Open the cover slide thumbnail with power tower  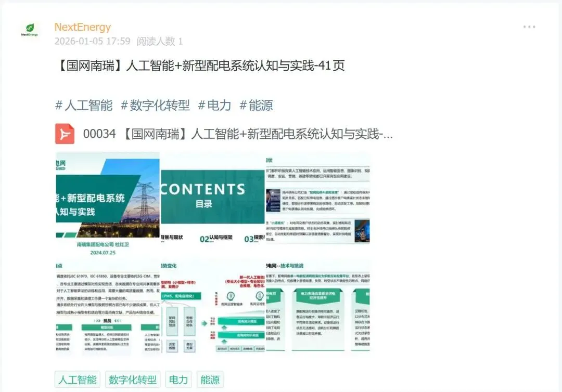point(108,204)
